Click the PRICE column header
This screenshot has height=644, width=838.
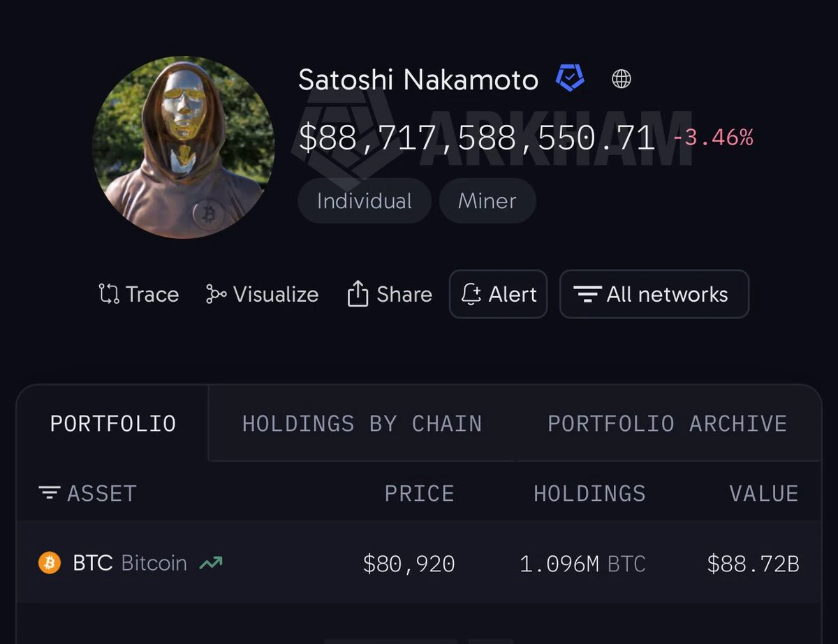pyautogui.click(x=419, y=493)
